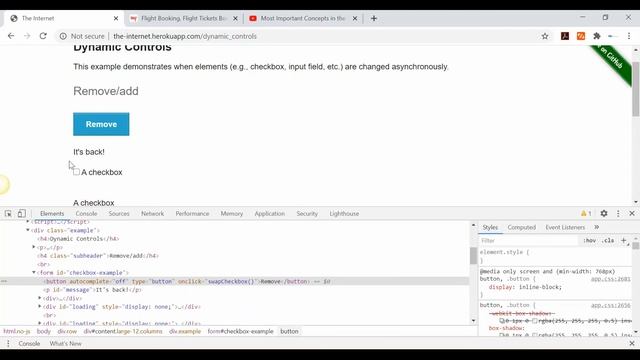Screen dimensions: 640x360
Task: Click the address bar URL
Action: pyautogui.click(x=185, y=36)
